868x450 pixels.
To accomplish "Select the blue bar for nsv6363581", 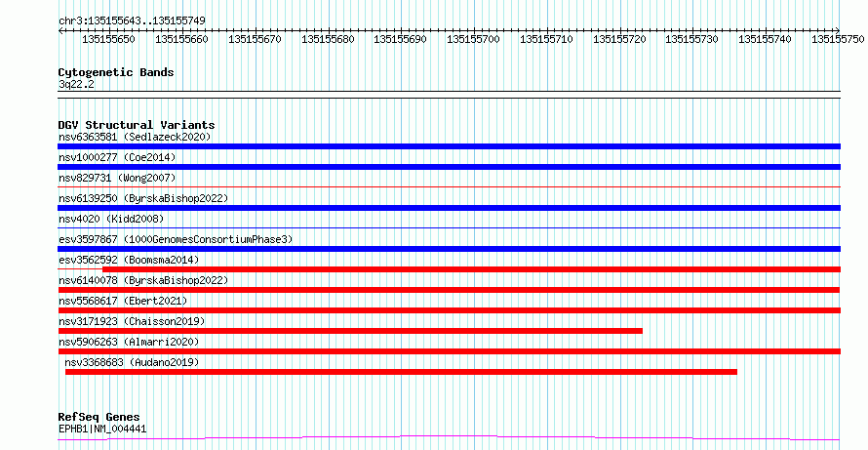I will pos(449,146).
